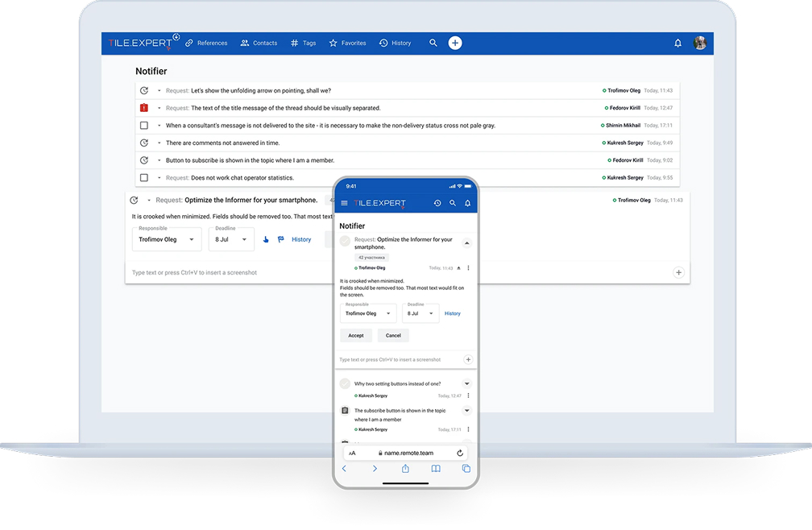Click the TILE.EXPERT logo in desktop header
812x530 pixels.
coord(140,43)
